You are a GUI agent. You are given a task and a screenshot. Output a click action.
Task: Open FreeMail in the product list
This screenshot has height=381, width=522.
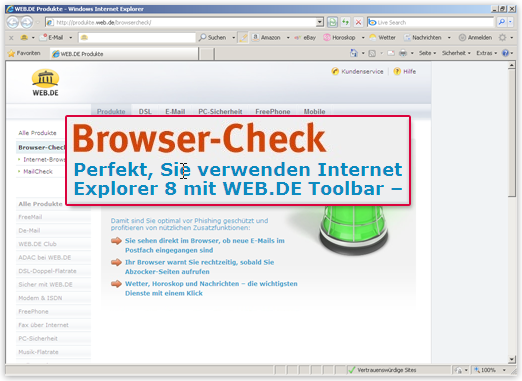(30, 217)
